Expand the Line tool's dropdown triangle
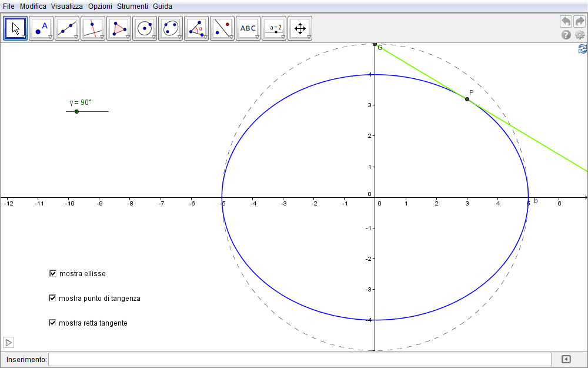Viewport: 588px width, 368px height. (x=76, y=37)
